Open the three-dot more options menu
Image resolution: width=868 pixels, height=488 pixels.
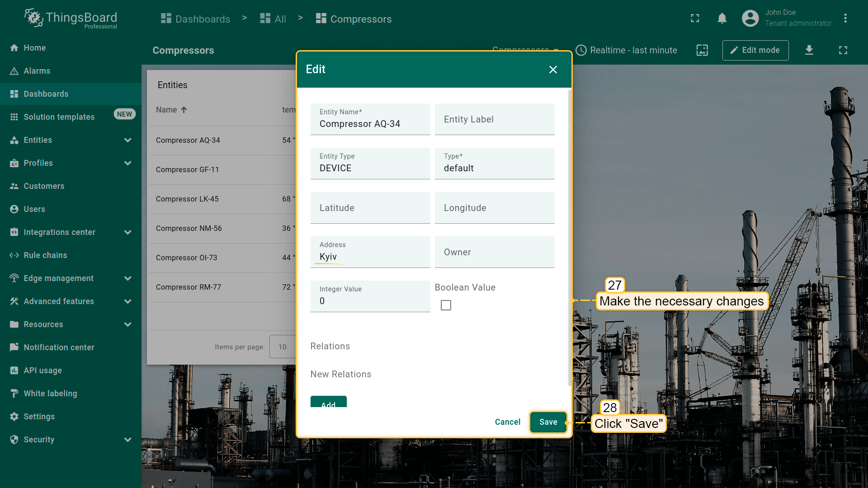(845, 19)
